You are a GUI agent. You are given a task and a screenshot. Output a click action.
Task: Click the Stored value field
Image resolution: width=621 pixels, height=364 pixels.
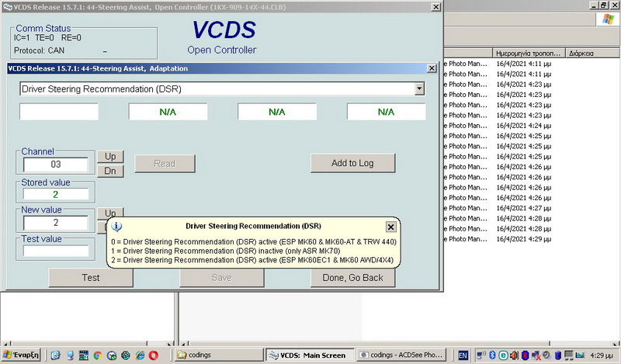coord(55,194)
